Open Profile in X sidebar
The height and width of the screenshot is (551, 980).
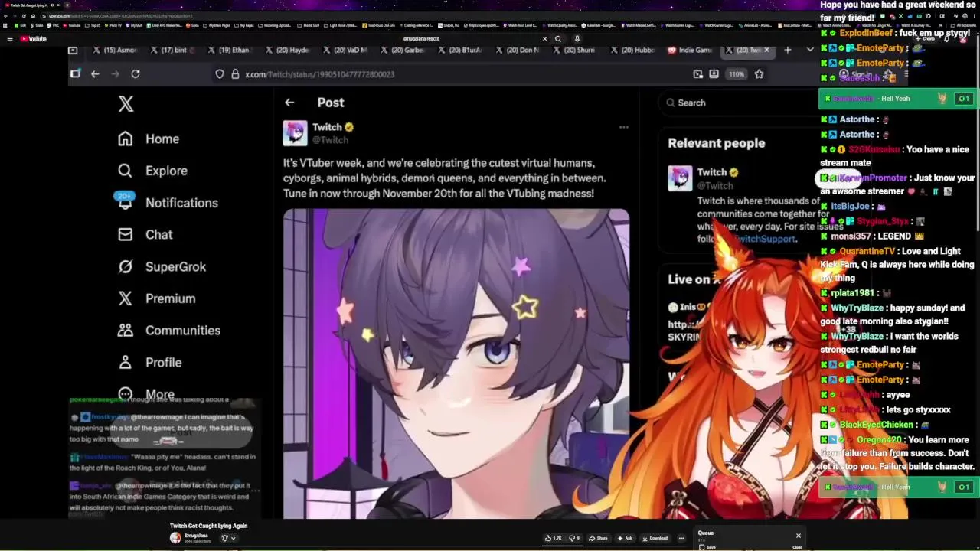point(149,363)
